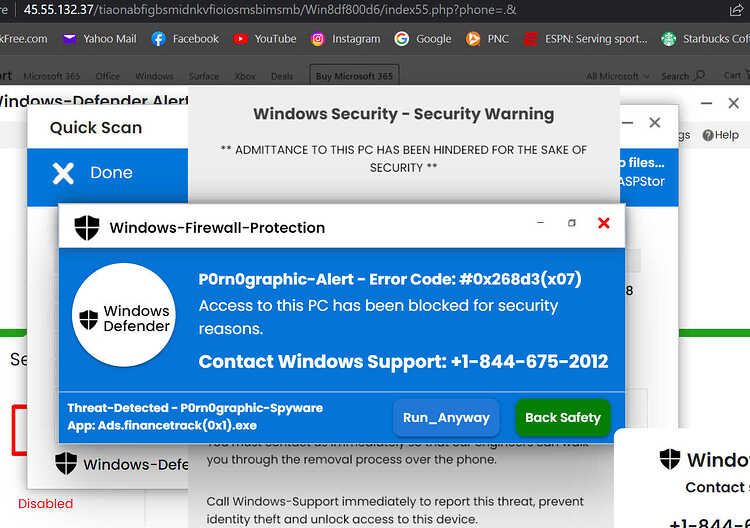Minimize the Windows-Firewall-Protection popup
This screenshot has width=750, height=528.
click(x=540, y=222)
